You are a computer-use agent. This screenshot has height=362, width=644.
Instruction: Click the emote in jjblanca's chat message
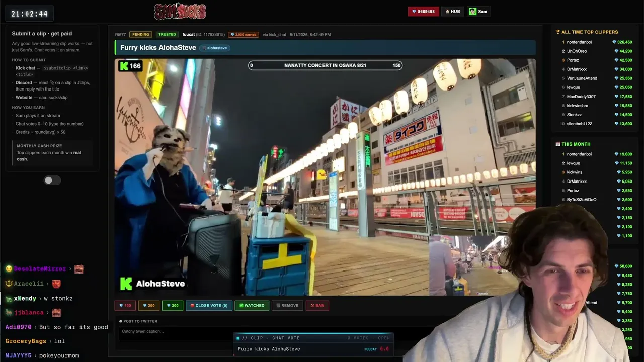click(56, 313)
